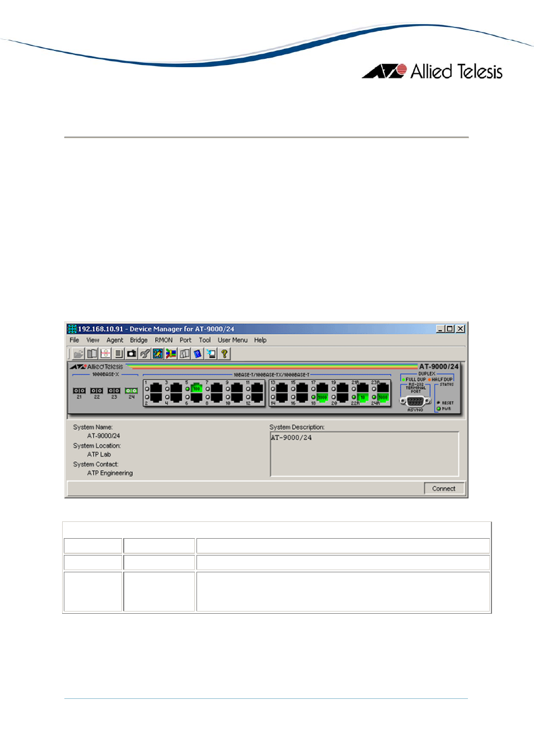The image size is (534, 756).
Task: Select RJ45 port 9 on the switch
Action: pos(237,388)
